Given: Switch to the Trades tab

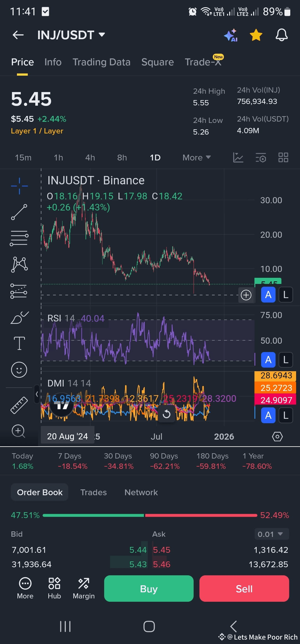Looking at the screenshot, I should coord(94,492).
